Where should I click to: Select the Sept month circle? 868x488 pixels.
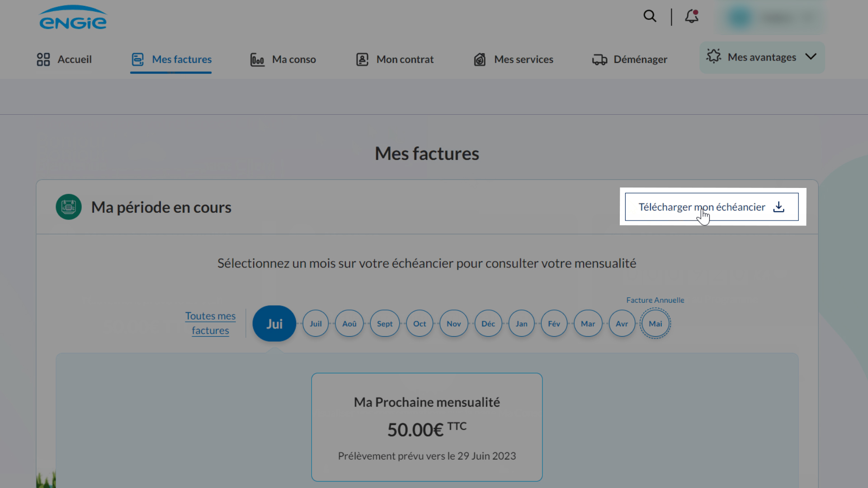385,324
